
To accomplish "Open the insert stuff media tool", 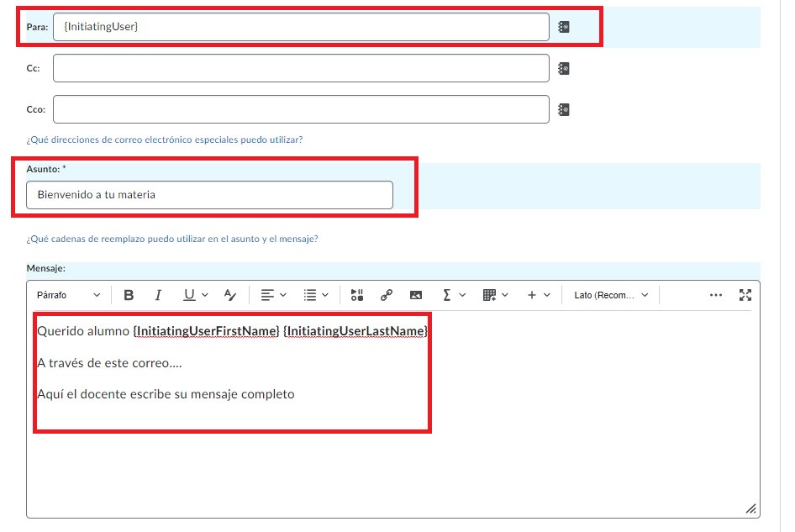I will point(357,295).
